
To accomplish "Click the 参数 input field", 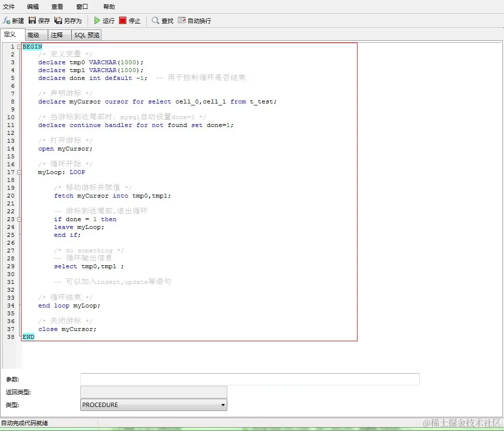I will [250, 379].
